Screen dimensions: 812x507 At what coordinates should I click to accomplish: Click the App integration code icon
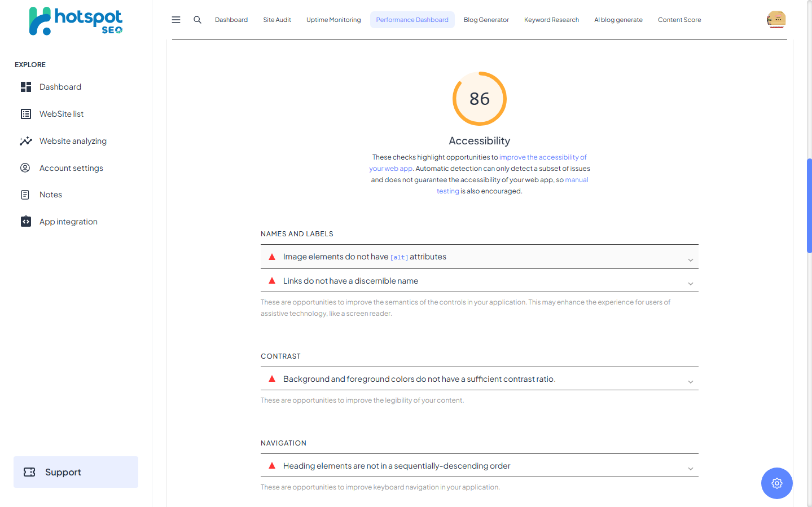pyautogui.click(x=26, y=222)
